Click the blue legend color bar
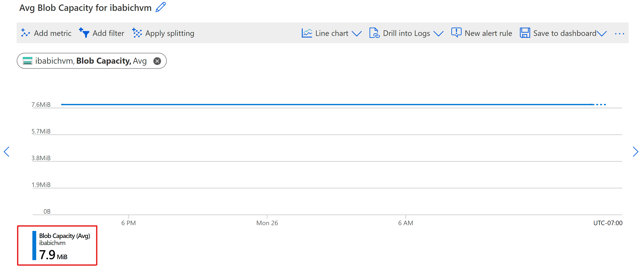 click(34, 245)
